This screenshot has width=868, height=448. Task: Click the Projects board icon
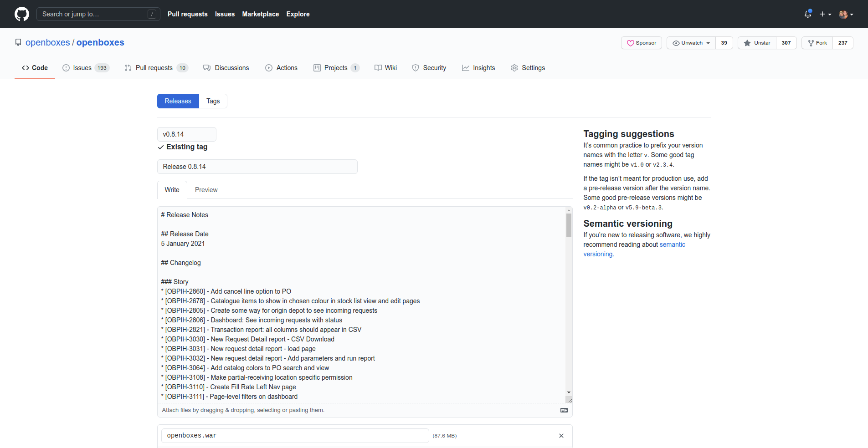click(x=317, y=68)
